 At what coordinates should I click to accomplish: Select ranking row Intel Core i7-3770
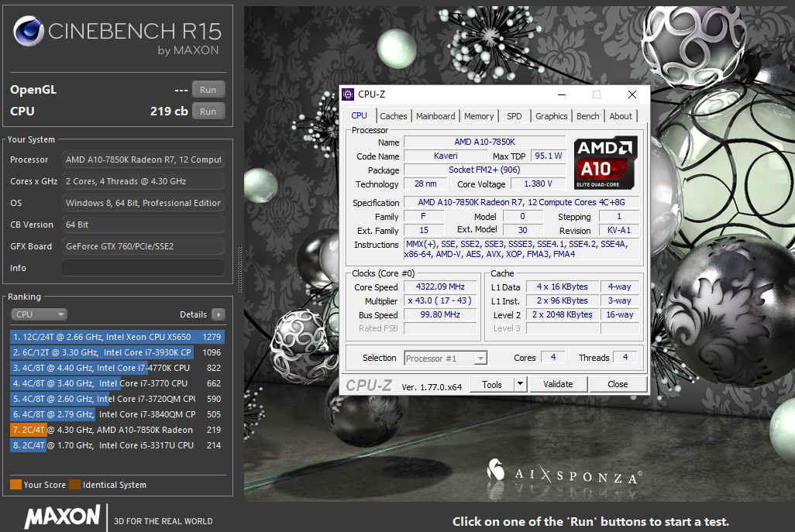(x=117, y=383)
